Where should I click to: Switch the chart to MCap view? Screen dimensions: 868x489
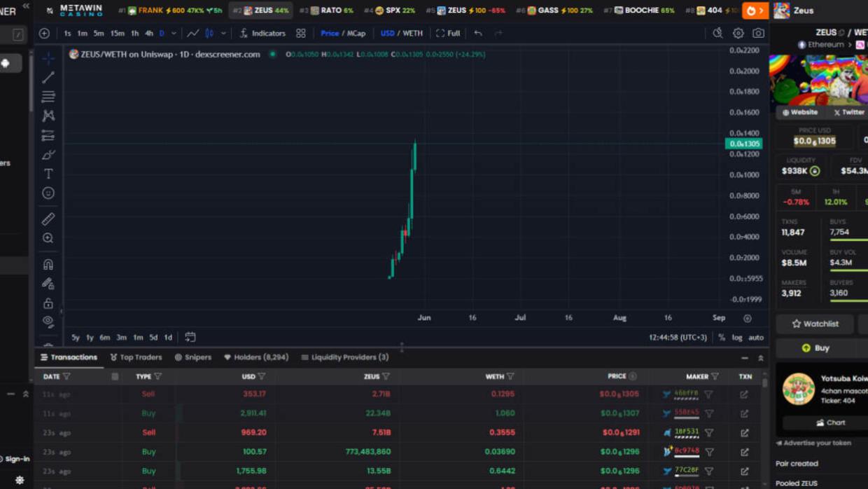point(356,33)
